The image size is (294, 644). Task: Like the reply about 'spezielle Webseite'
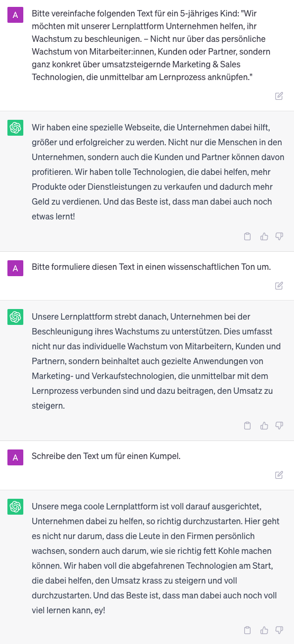(x=264, y=236)
